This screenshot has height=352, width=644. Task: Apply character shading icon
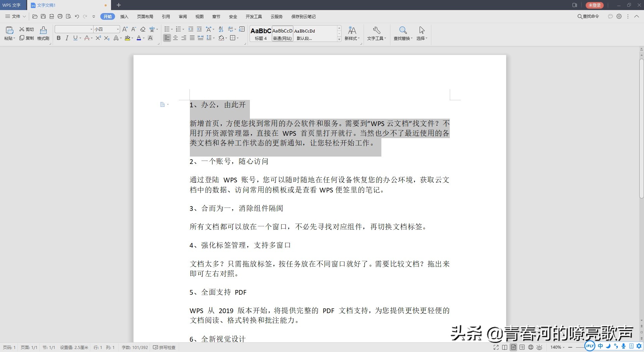point(150,38)
